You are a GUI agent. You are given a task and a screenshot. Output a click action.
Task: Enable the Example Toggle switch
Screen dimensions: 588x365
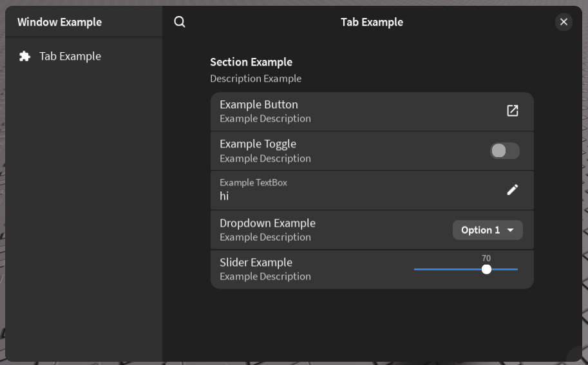click(505, 151)
